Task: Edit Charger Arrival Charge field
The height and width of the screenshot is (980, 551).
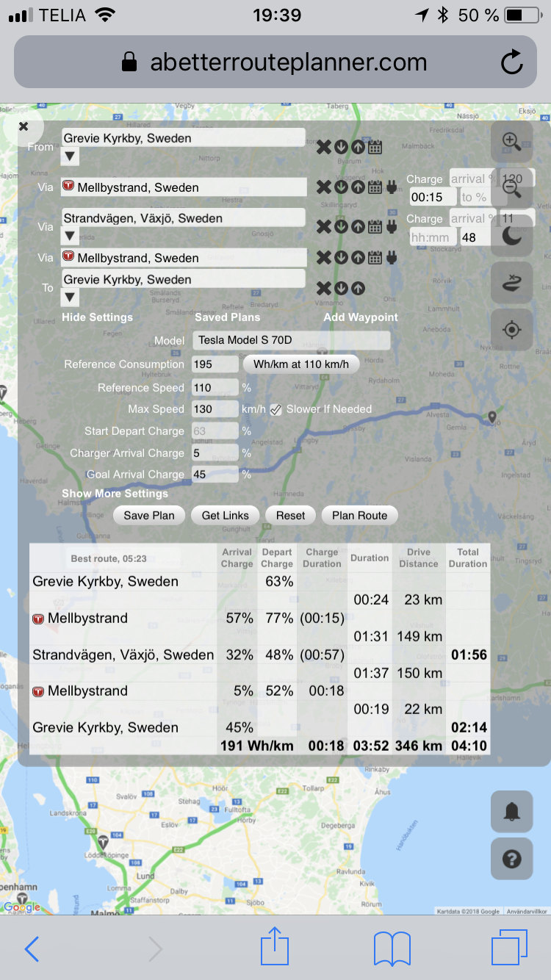Action: click(215, 453)
